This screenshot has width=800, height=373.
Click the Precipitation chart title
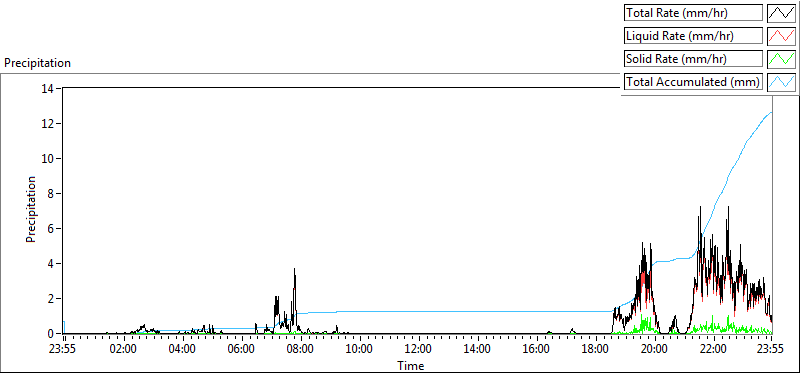click(x=37, y=63)
